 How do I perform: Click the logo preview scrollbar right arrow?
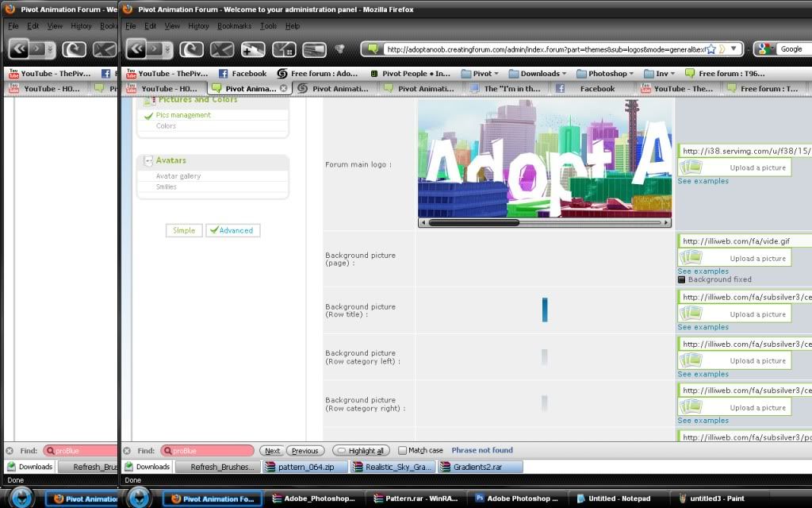tap(666, 223)
